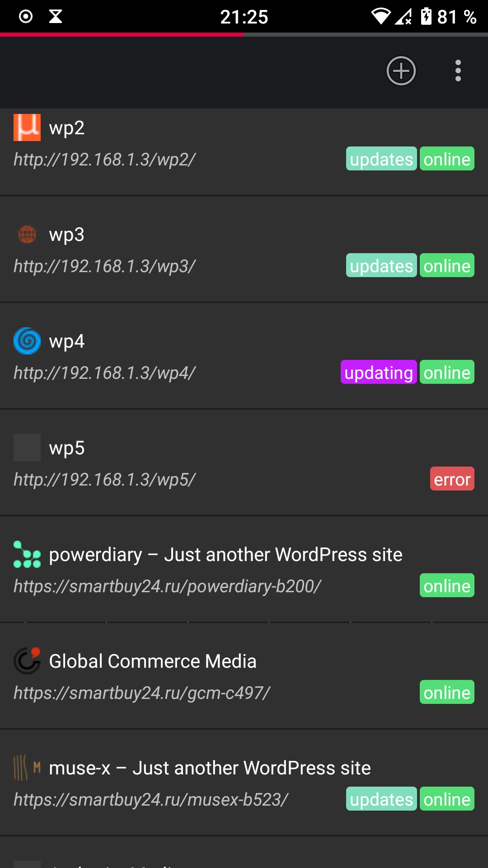Image resolution: width=488 pixels, height=868 pixels.
Task: Tap the purple updating badge on wp4
Action: pyautogui.click(x=379, y=373)
